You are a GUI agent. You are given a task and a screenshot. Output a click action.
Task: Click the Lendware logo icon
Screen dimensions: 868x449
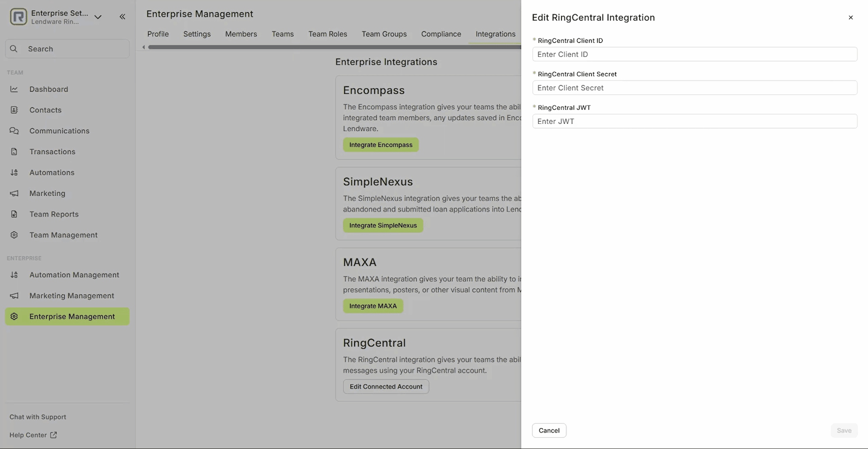19,17
